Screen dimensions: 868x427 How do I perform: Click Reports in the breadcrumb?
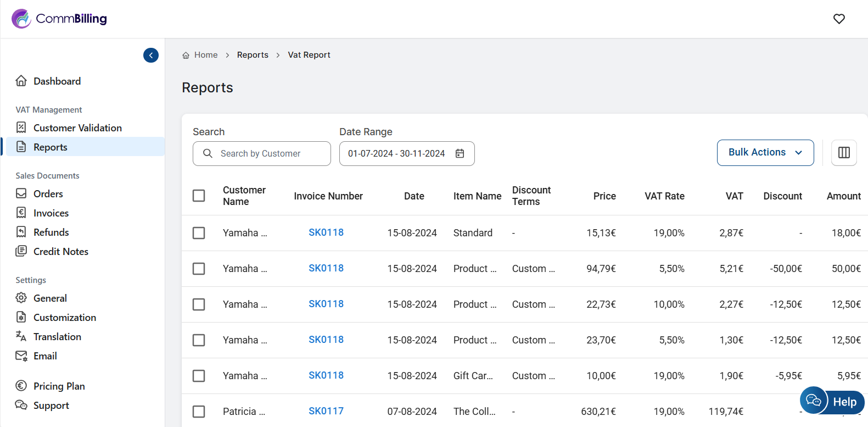tap(253, 55)
